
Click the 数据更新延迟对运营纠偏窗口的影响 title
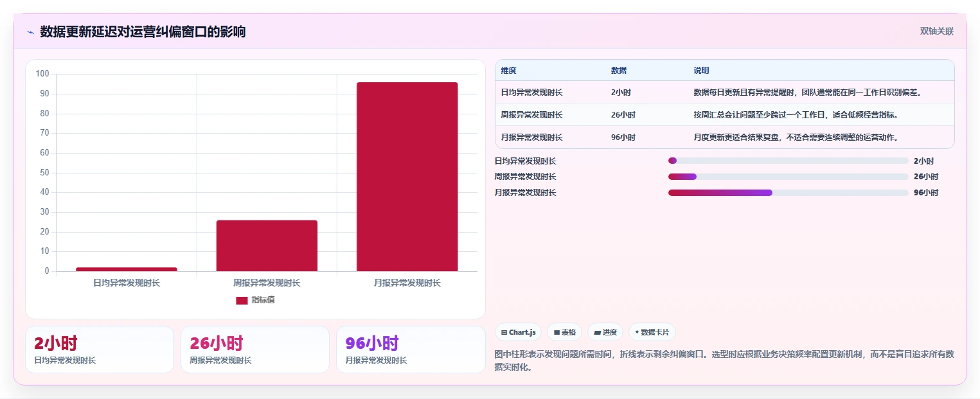143,32
